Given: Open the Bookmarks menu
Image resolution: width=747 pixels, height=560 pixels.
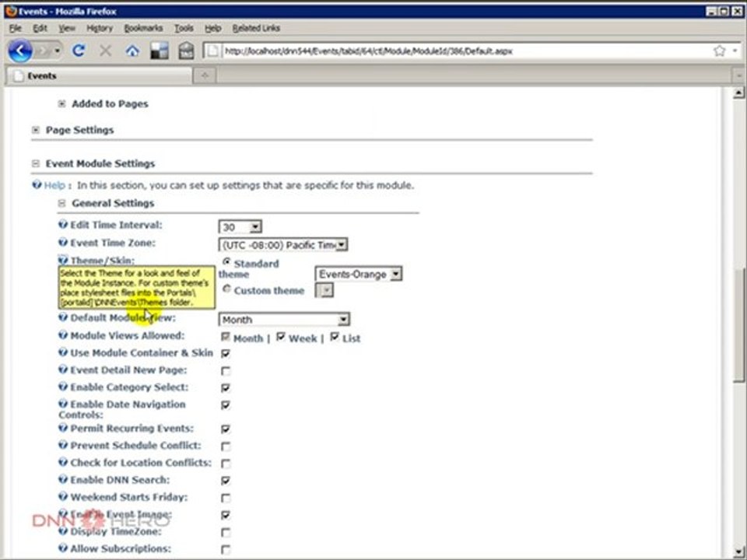Looking at the screenshot, I should click(x=143, y=28).
